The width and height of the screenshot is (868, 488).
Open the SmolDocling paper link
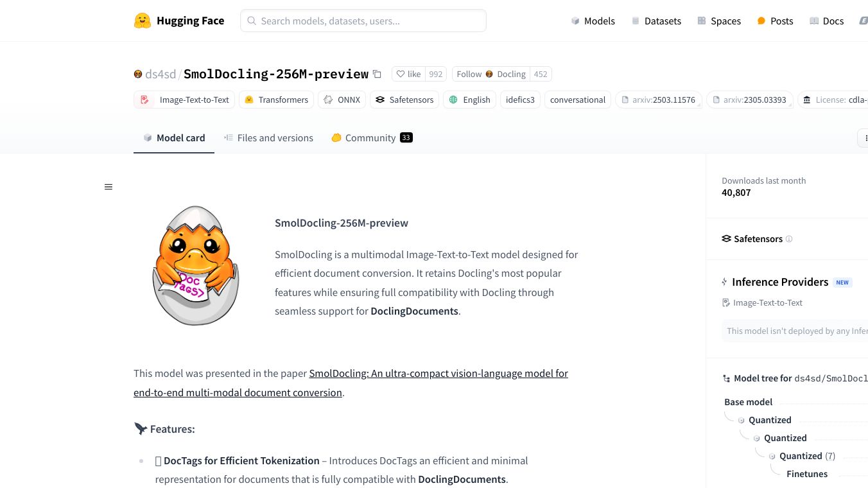pyautogui.click(x=438, y=373)
